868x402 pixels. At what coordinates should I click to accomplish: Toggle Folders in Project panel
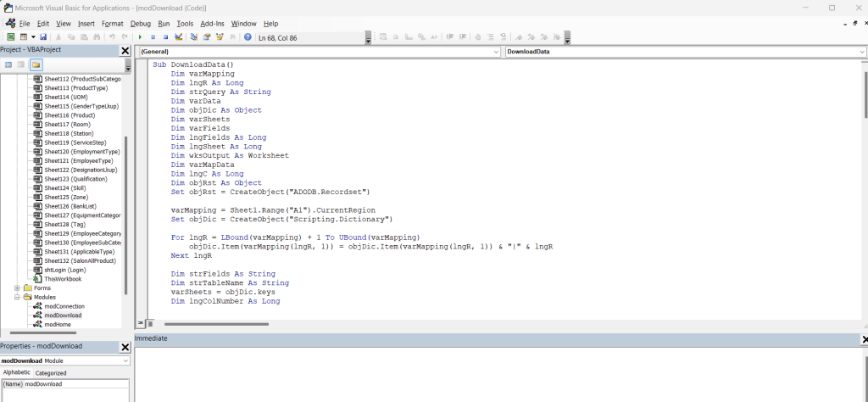(36, 64)
